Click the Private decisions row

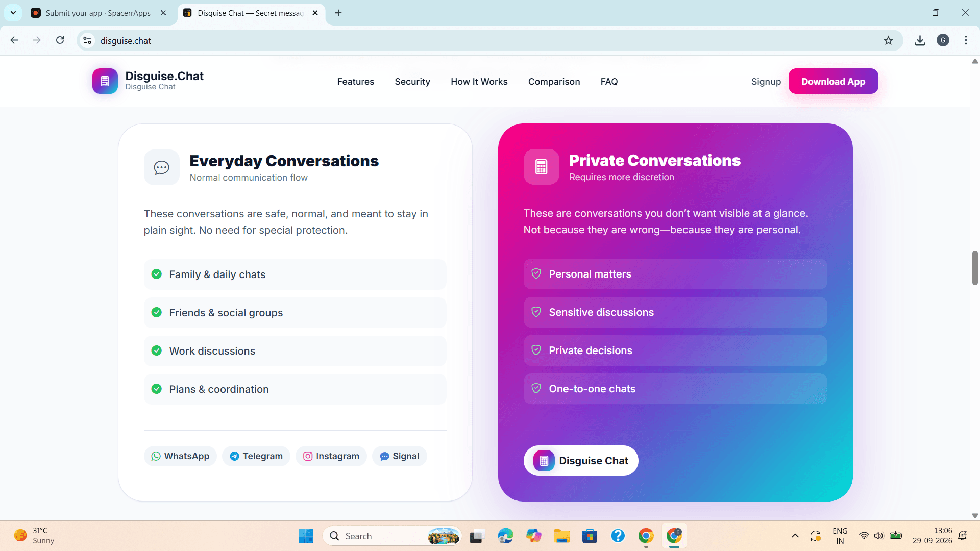675,350
